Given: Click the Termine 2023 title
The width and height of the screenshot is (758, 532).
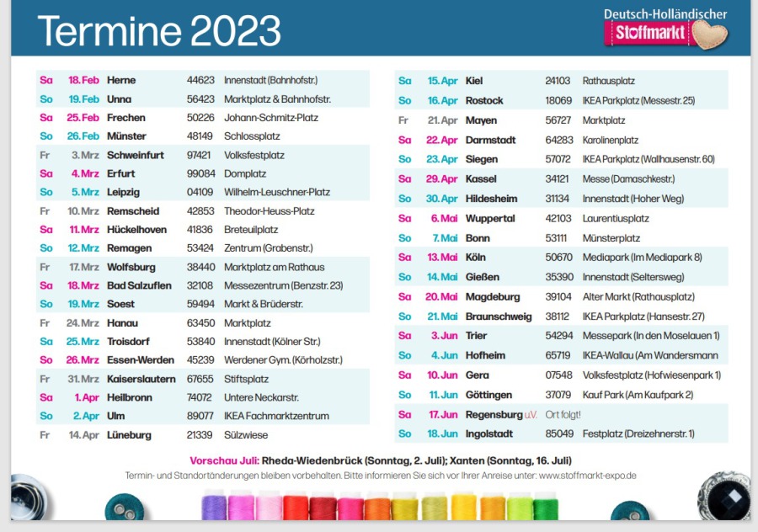Looking at the screenshot, I should point(158,31).
